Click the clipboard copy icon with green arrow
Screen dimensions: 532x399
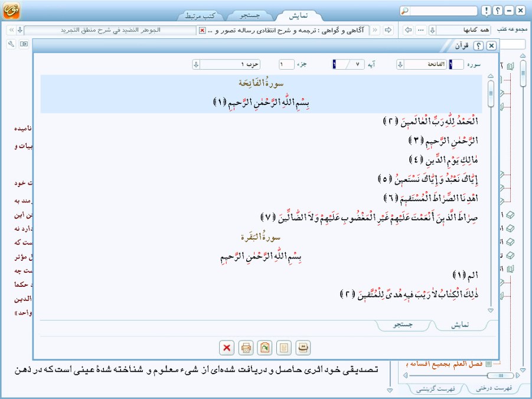[x=265, y=348]
